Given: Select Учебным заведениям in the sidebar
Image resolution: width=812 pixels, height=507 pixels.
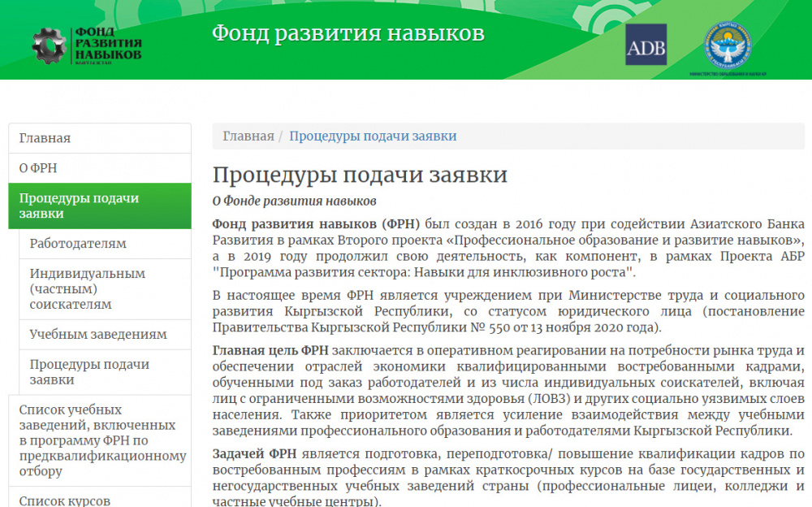Looking at the screenshot, I should (98, 335).
